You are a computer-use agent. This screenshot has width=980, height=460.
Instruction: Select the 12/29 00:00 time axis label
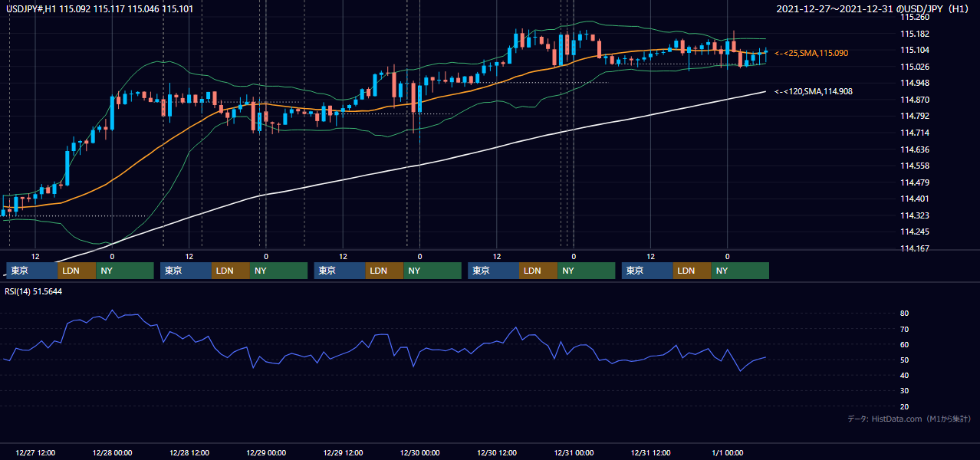266,452
